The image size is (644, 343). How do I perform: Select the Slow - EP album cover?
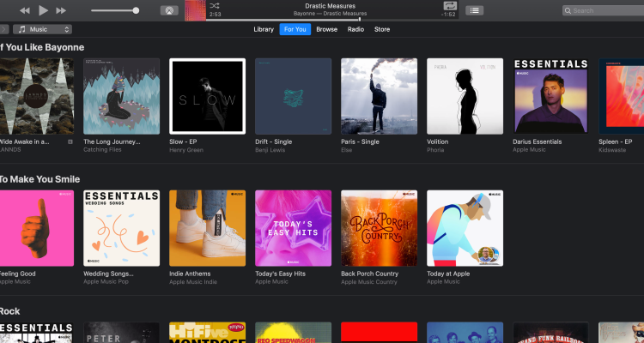coord(208,96)
